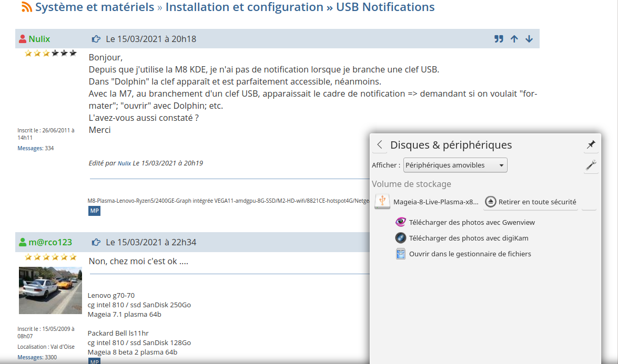
Task: Open the Système et matériels breadcrumb link
Action: [x=95, y=7]
